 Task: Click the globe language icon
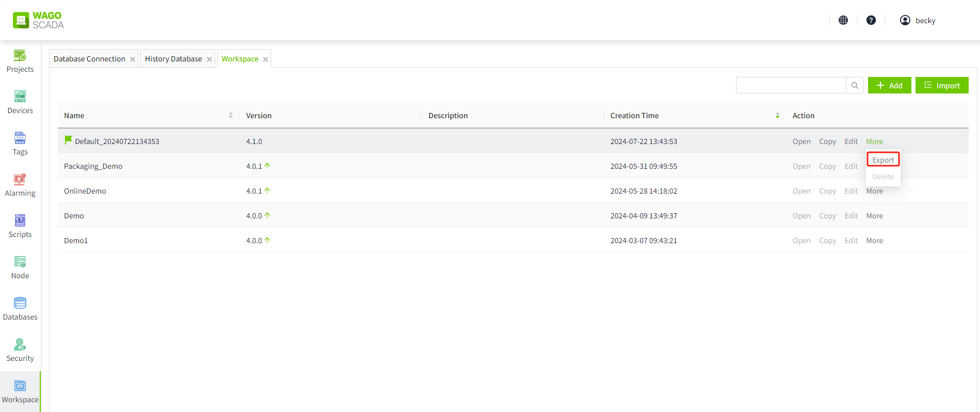[x=843, y=20]
